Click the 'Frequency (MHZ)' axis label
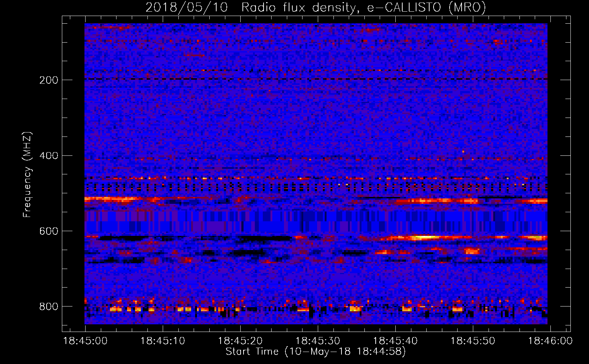589x364 pixels. pyautogui.click(x=27, y=175)
